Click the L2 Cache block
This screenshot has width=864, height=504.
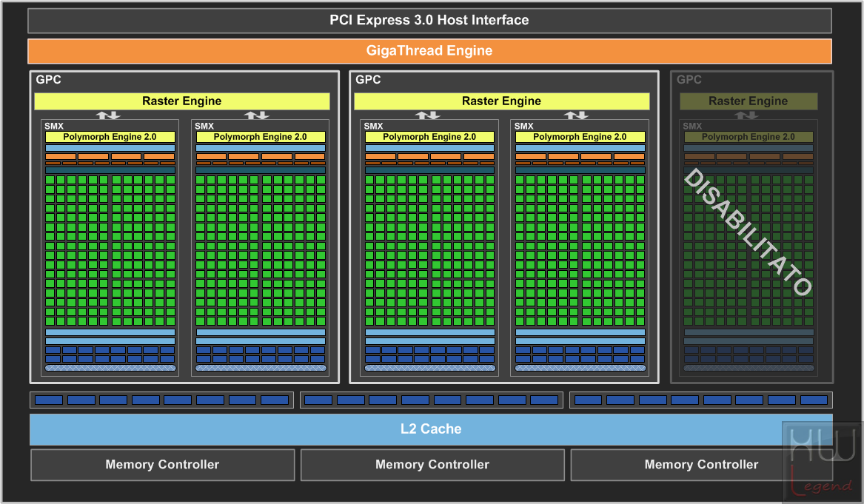431,429
